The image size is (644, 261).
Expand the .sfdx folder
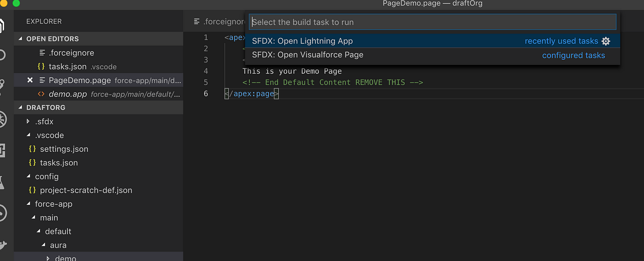(x=29, y=122)
